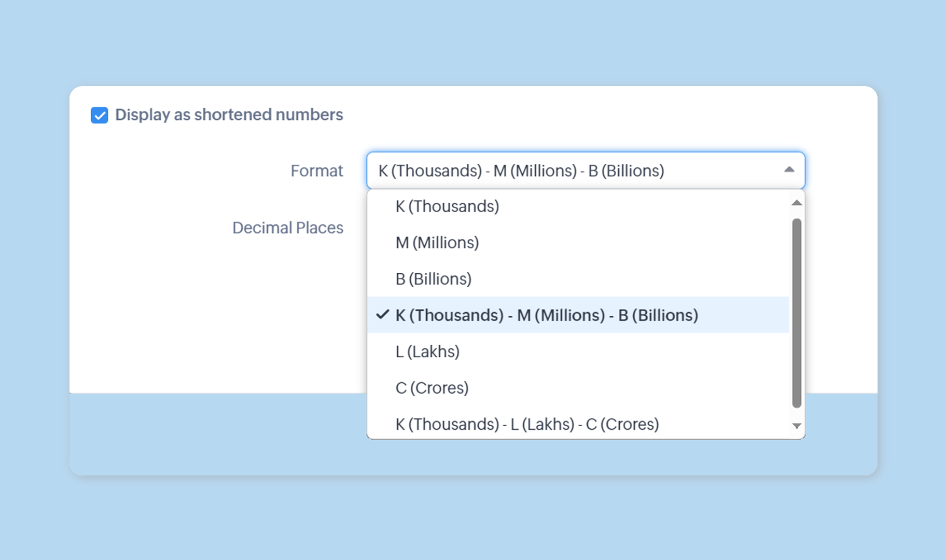
Task: Click the scroll down arrow in the dropdown list
Action: [x=797, y=426]
